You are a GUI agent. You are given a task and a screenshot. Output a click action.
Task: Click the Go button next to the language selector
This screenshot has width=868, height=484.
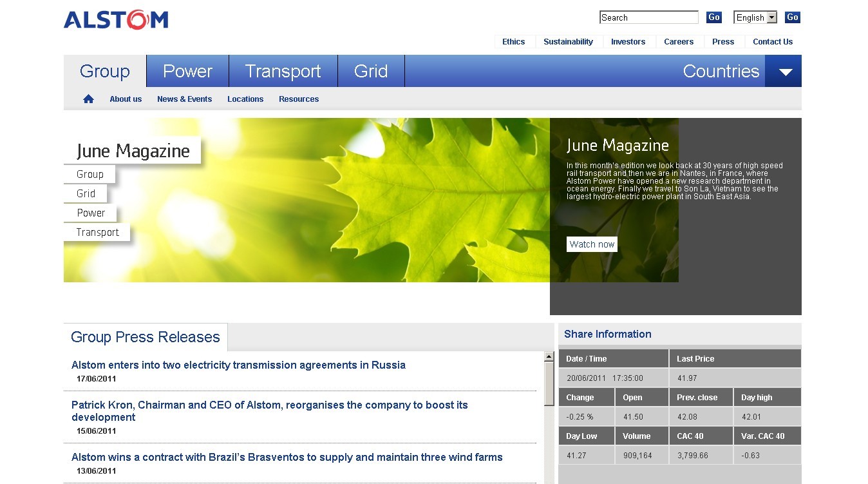[x=793, y=17]
